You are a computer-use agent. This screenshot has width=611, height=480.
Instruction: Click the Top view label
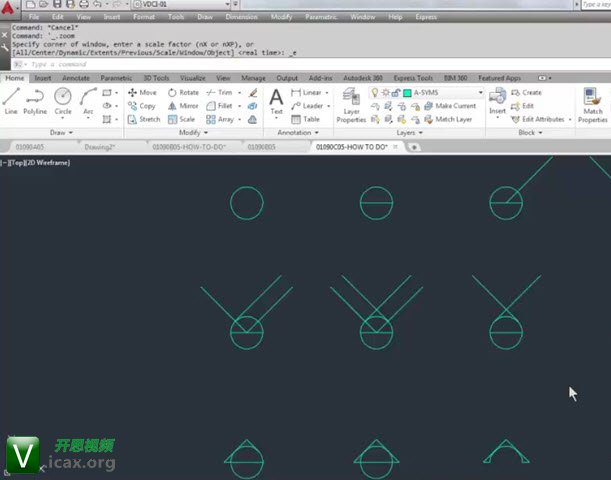17,162
